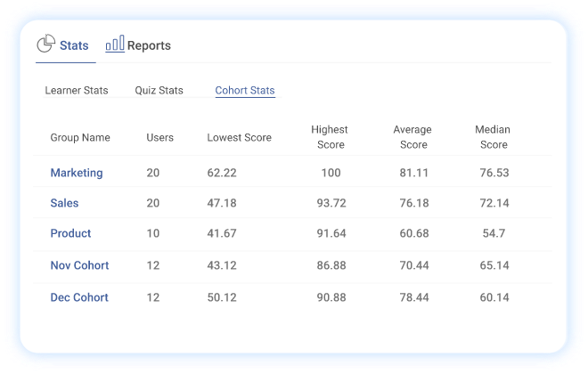The image size is (588, 373).
Task: Sort by Highest Score column header
Action: 330,137
